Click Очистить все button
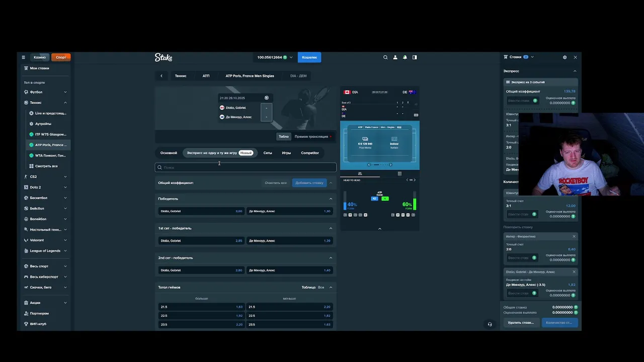 (276, 183)
